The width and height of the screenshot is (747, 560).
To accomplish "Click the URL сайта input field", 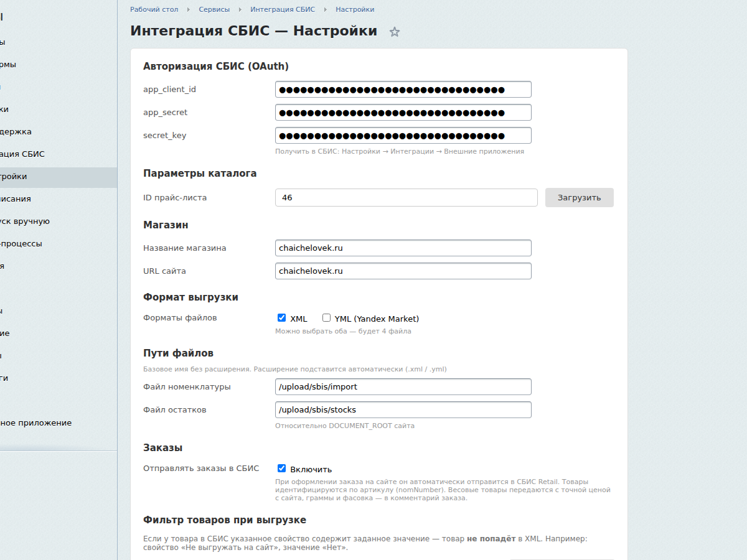I will pos(403,271).
